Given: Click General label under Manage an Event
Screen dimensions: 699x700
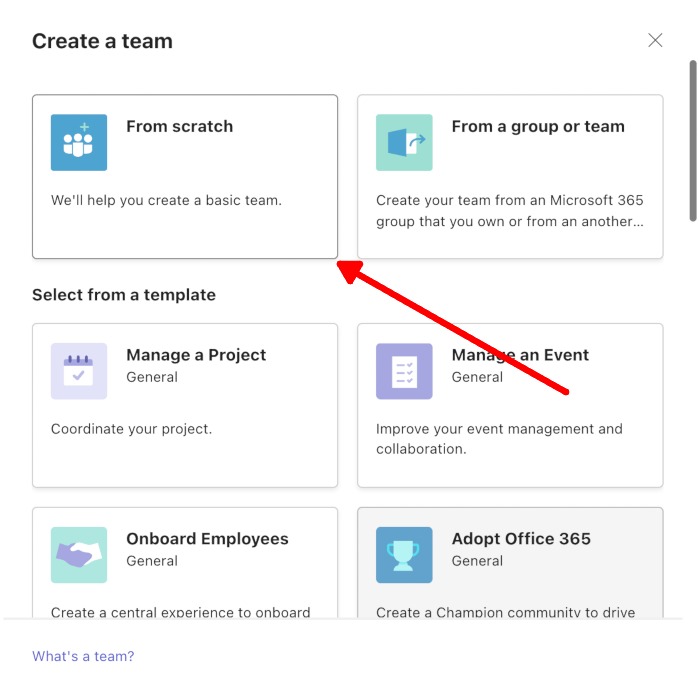Looking at the screenshot, I should pos(477,377).
